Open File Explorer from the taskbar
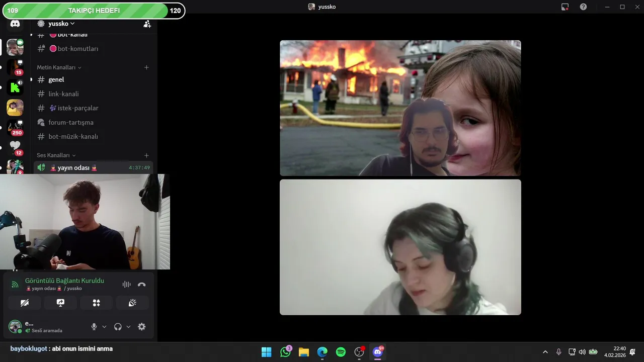The height and width of the screenshot is (362, 644). coord(304,352)
